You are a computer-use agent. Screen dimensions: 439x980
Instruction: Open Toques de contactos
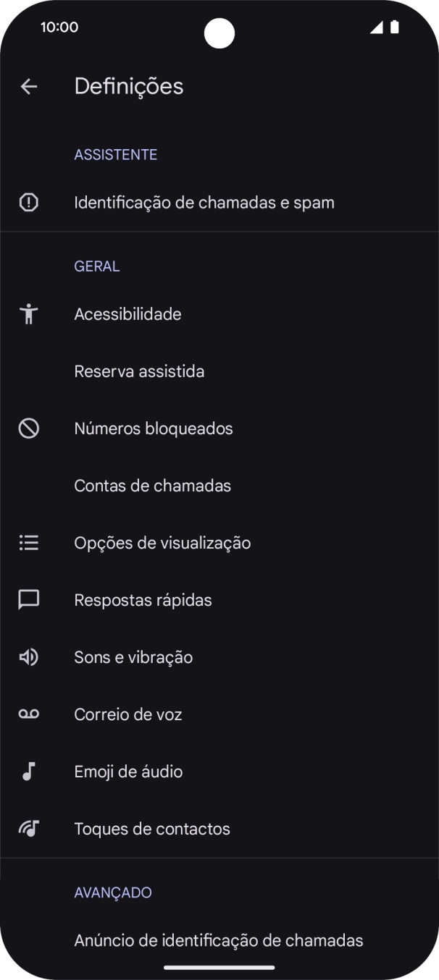151,828
